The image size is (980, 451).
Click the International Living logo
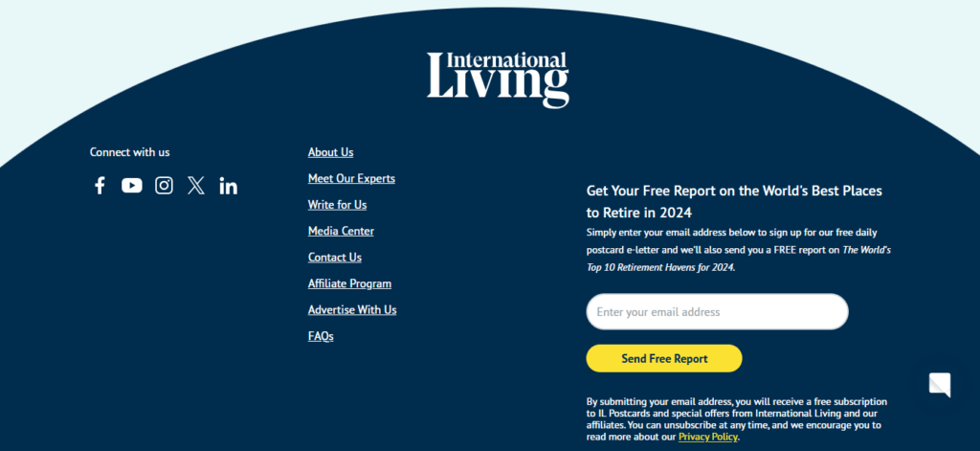(x=498, y=79)
